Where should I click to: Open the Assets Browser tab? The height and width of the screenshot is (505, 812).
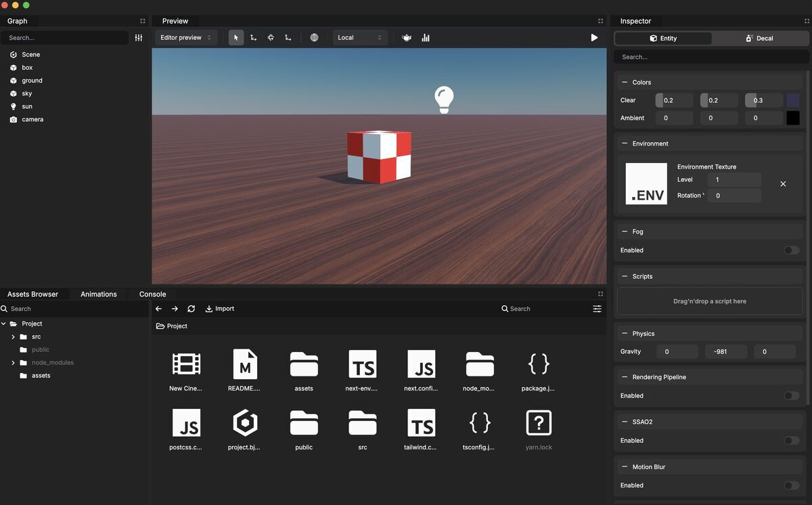point(32,294)
